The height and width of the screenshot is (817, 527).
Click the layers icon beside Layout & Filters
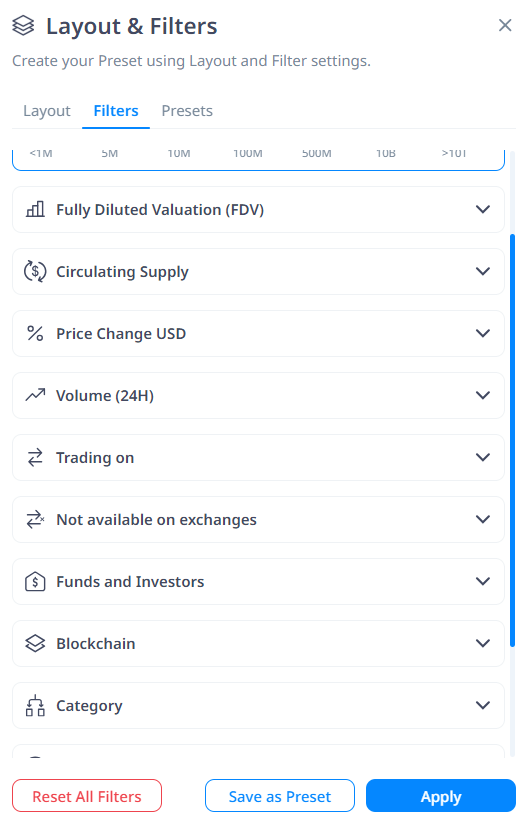click(23, 26)
